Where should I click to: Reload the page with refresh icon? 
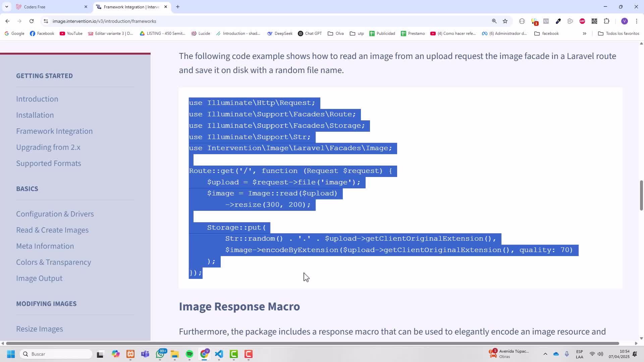[x=32, y=21]
